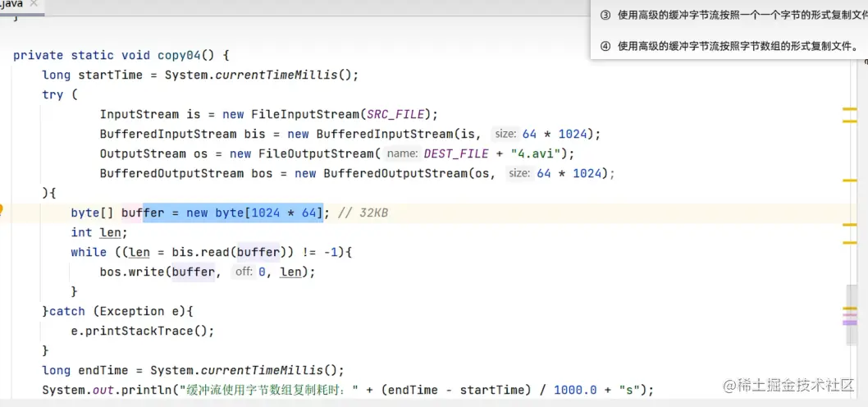
Task: Click the 1000.0 literal
Action: tap(576, 390)
